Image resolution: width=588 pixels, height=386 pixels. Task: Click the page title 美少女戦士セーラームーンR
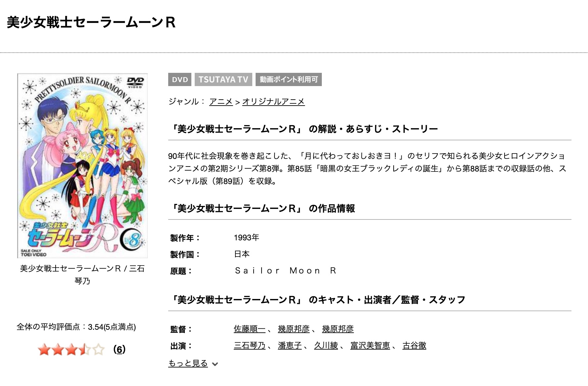[91, 23]
